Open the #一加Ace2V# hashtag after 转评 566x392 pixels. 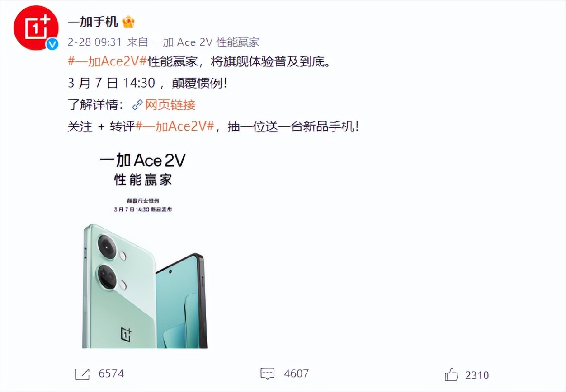(175, 126)
